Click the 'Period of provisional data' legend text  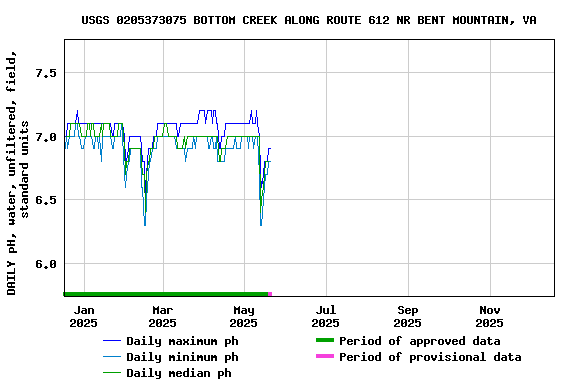click(430, 357)
